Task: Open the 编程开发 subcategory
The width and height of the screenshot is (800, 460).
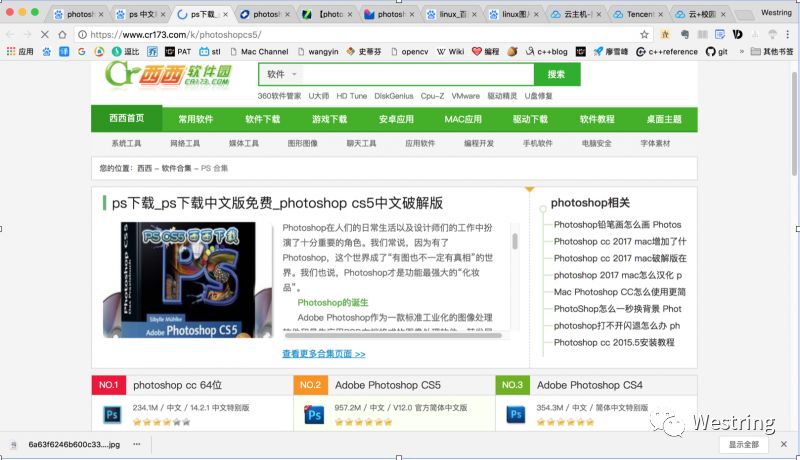Action: coord(479,143)
